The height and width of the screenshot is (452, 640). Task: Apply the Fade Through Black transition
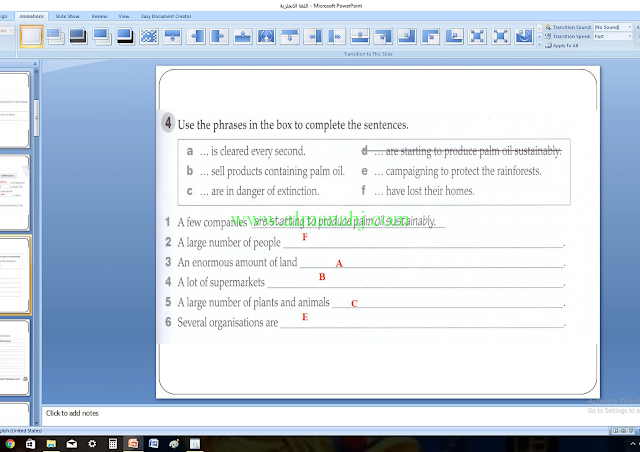pyautogui.click(x=78, y=36)
